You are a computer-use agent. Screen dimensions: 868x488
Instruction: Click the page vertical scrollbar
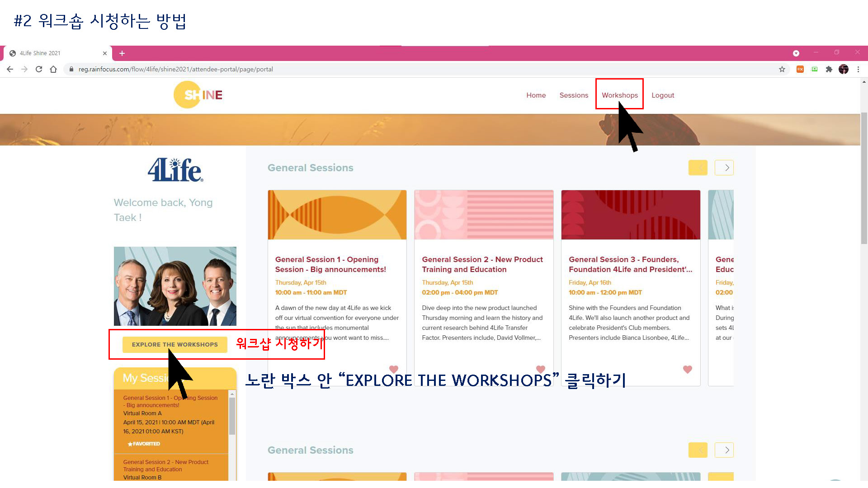(x=864, y=178)
